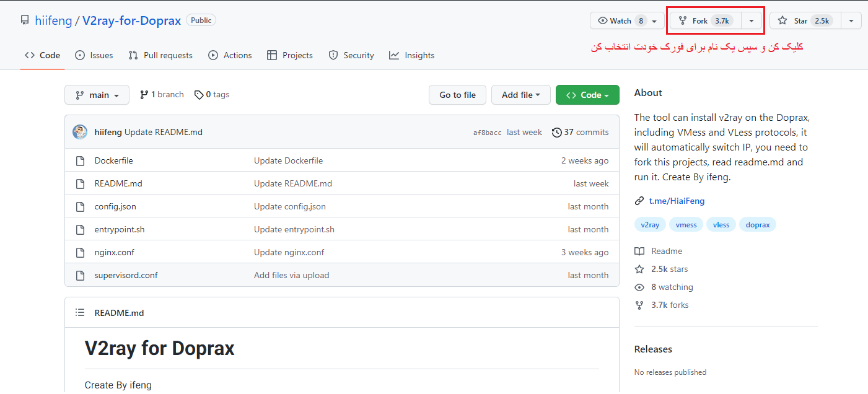
Task: Fork the repository with Fork button
Action: [x=706, y=20]
